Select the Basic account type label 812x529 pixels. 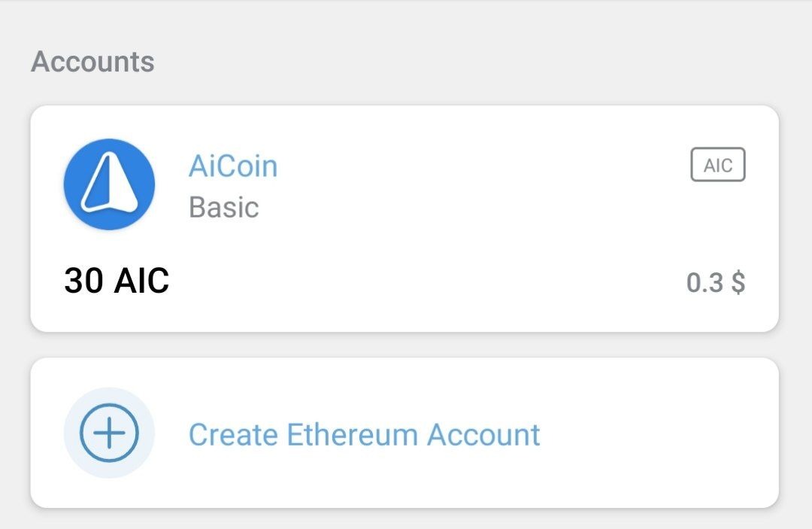(x=223, y=207)
